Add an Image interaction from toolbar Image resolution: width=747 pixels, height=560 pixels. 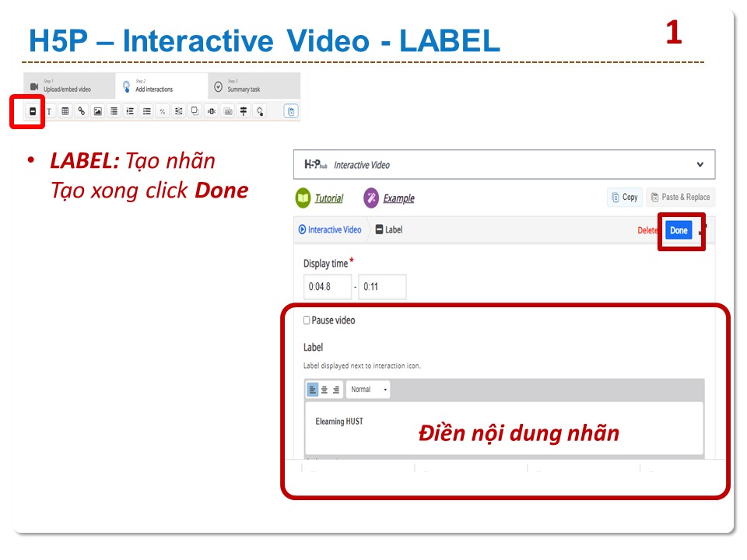point(97,112)
